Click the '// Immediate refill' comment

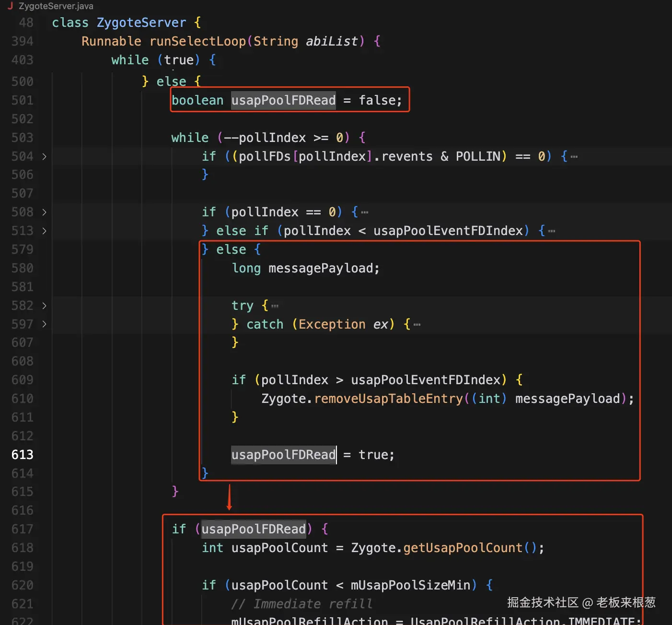pos(302,604)
